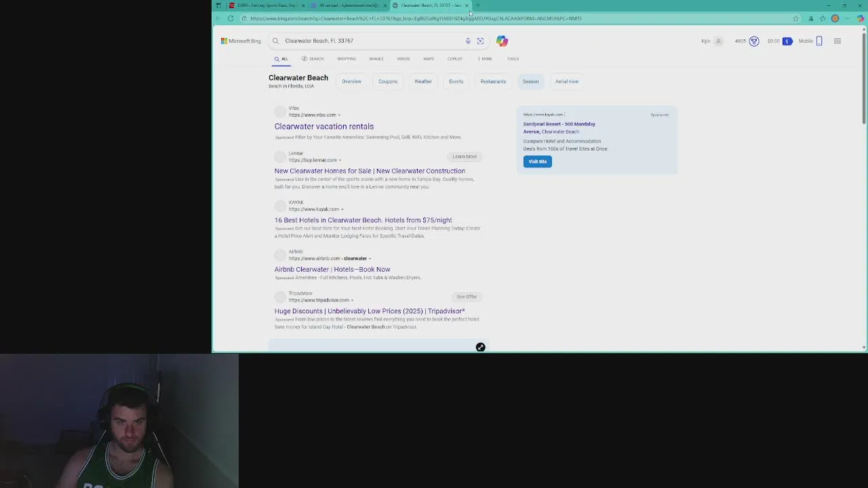This screenshot has width=868, height=488.
Task: Expand the airbnb.com URL dropdown arrow
Action: click(370, 258)
